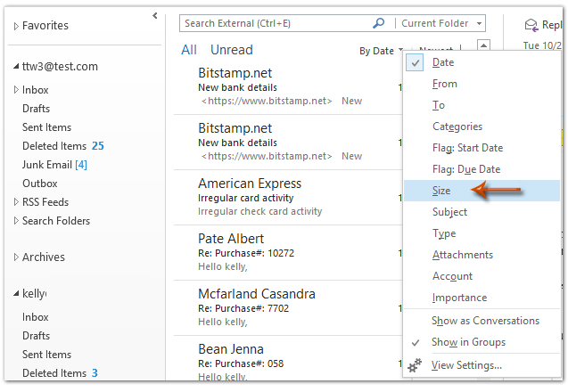
Task: Collapse the ttw3@test.com account
Action: click(15, 67)
